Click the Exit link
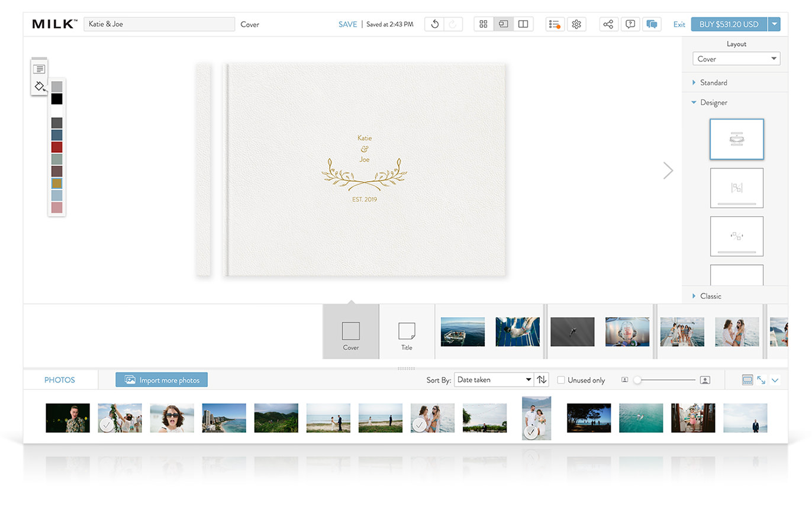The height and width of the screenshot is (509, 812). coord(679,24)
